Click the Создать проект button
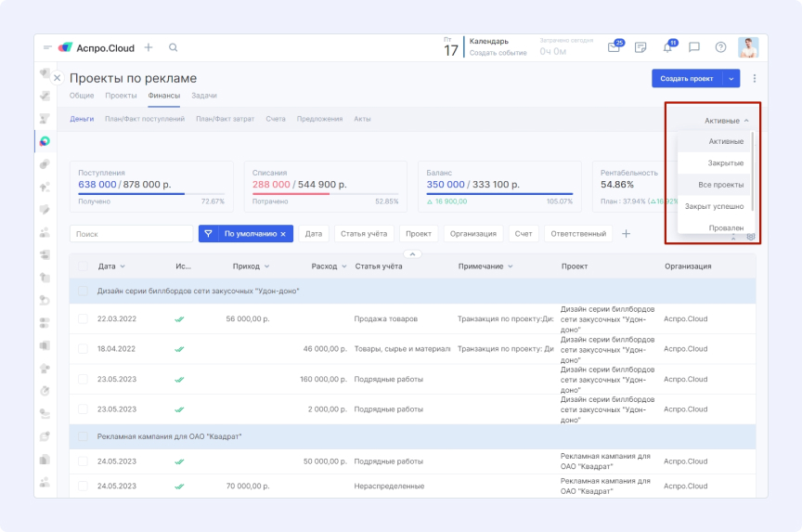 coord(687,79)
